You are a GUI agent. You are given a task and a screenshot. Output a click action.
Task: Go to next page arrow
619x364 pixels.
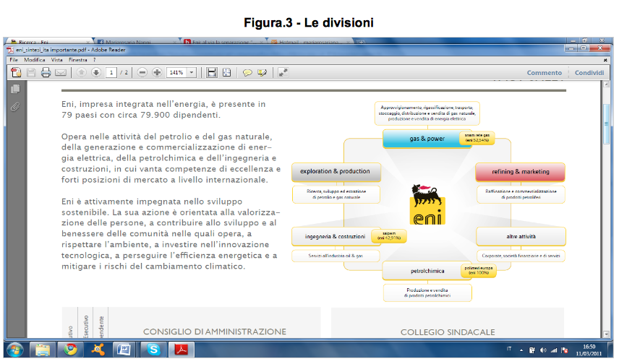96,72
